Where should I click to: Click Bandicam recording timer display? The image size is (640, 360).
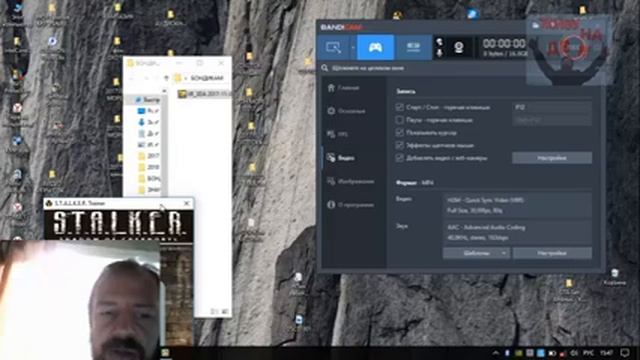coord(504,44)
